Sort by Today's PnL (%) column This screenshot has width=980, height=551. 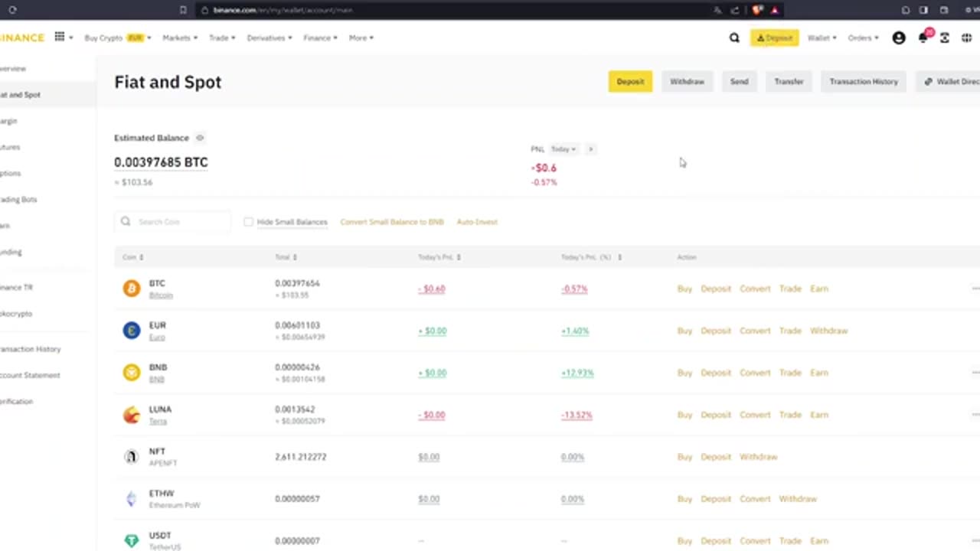coord(591,257)
